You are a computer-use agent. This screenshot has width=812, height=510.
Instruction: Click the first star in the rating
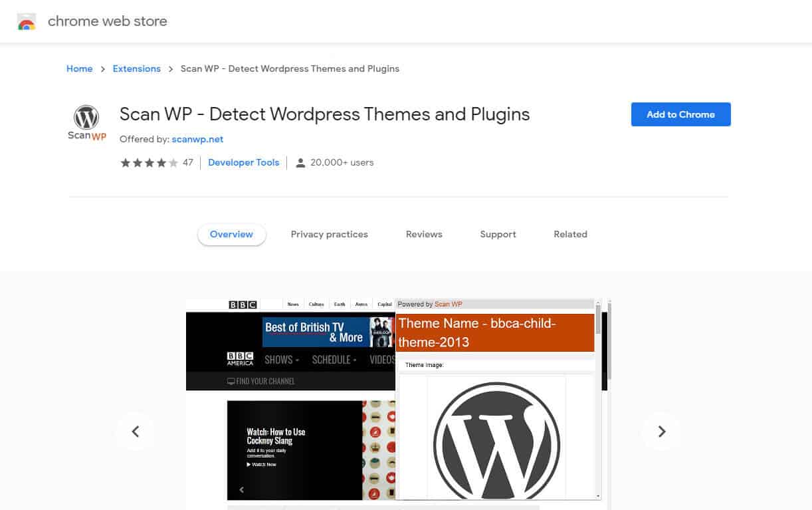(x=126, y=162)
